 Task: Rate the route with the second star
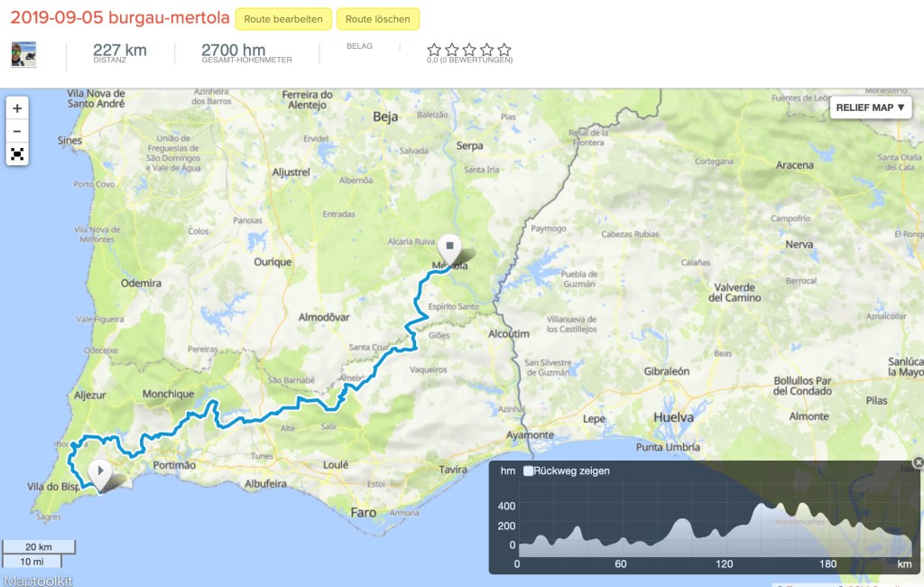452,50
